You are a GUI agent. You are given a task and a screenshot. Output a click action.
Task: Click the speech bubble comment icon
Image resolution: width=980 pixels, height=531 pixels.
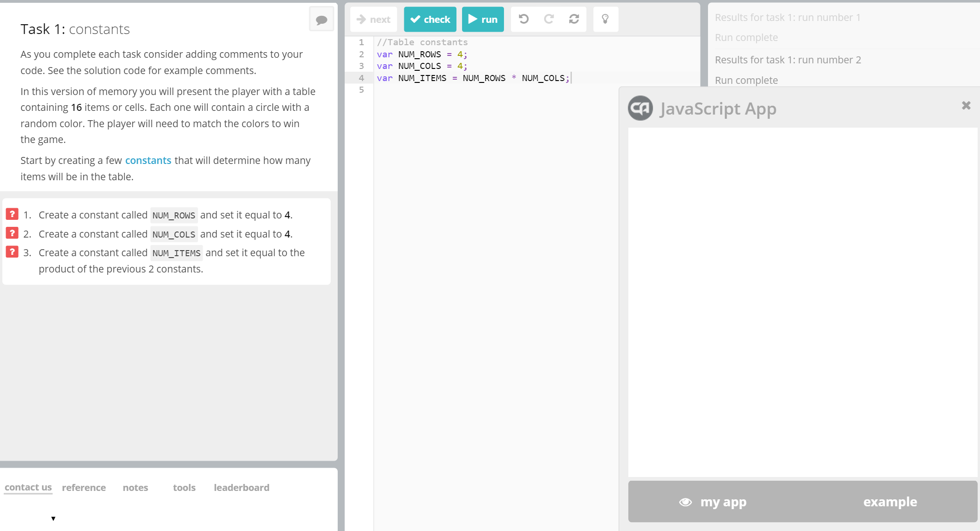tap(321, 20)
